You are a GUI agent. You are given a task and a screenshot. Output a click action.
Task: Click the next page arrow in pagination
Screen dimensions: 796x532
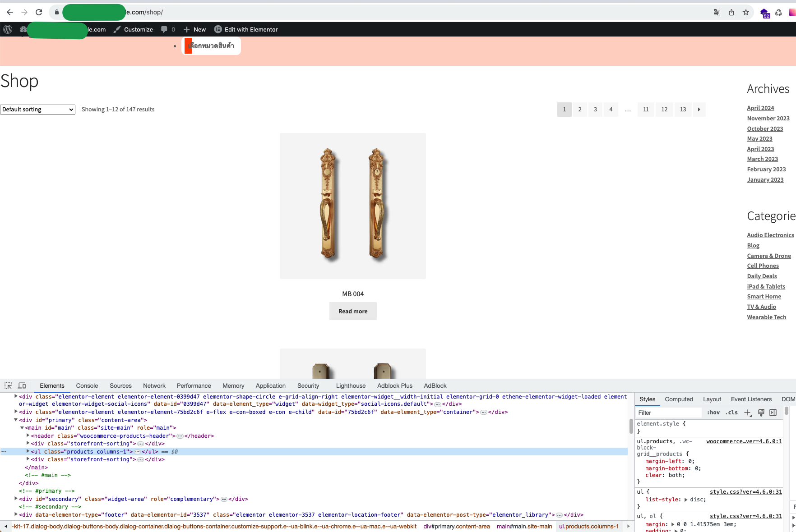point(699,110)
